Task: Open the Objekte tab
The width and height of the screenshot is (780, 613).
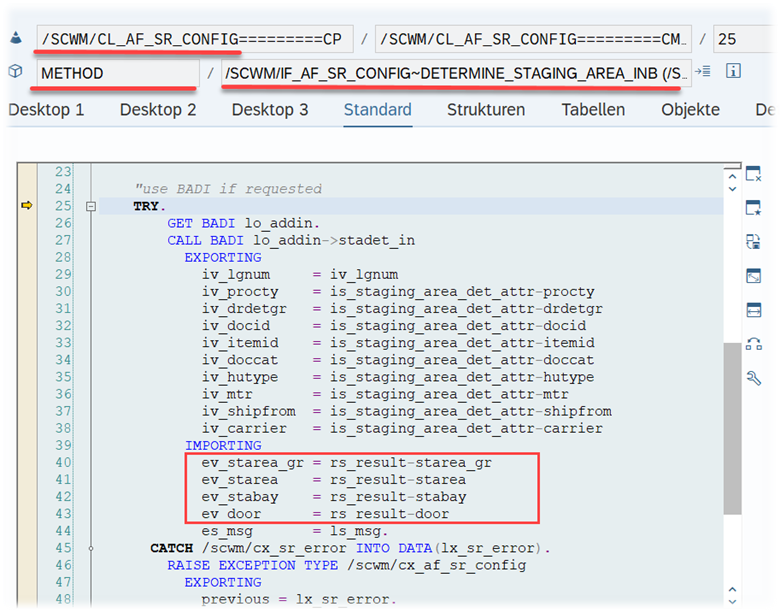Action: [x=690, y=109]
